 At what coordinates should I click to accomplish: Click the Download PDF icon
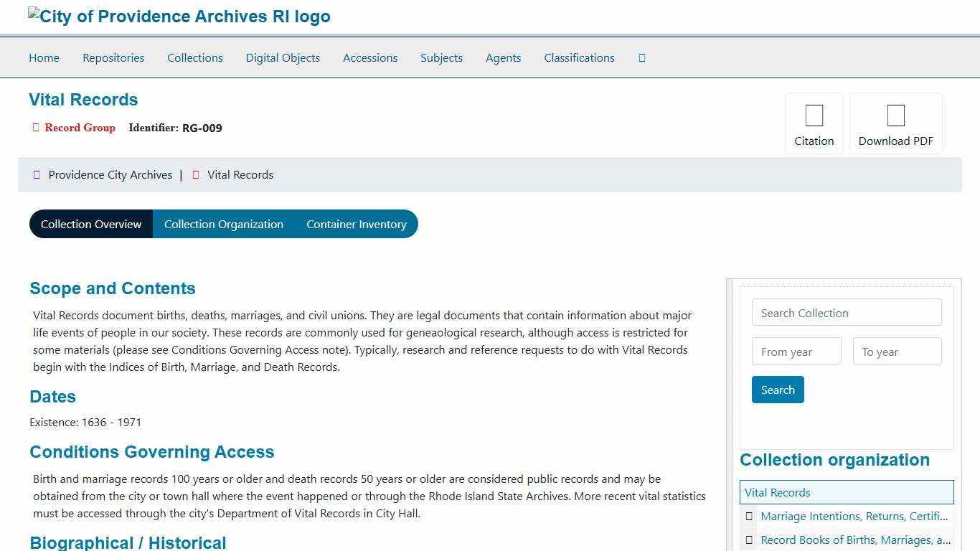point(895,116)
